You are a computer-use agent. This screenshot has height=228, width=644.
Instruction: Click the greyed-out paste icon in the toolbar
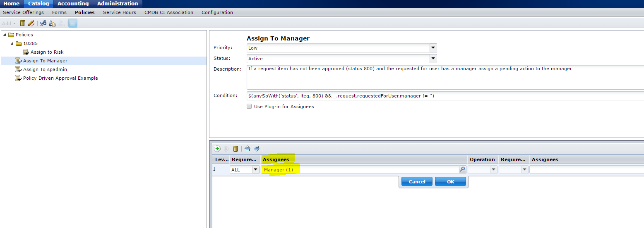point(61,23)
